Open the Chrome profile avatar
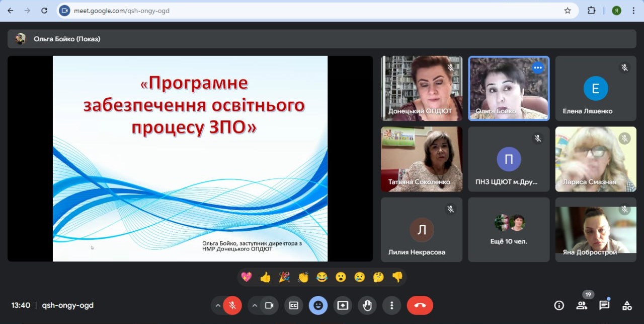This screenshot has width=644, height=324. 616,11
